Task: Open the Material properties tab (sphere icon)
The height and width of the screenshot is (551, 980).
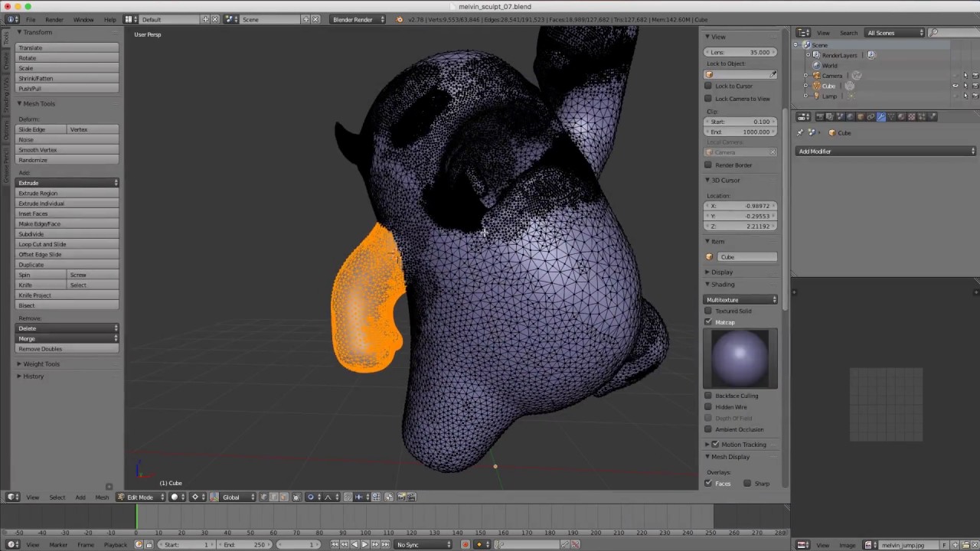Action: click(901, 116)
